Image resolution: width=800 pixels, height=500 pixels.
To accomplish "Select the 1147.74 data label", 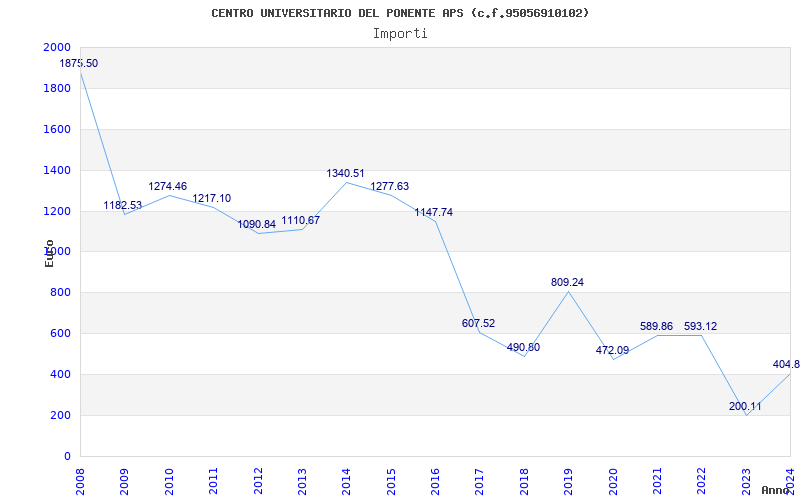I will 433,213.
